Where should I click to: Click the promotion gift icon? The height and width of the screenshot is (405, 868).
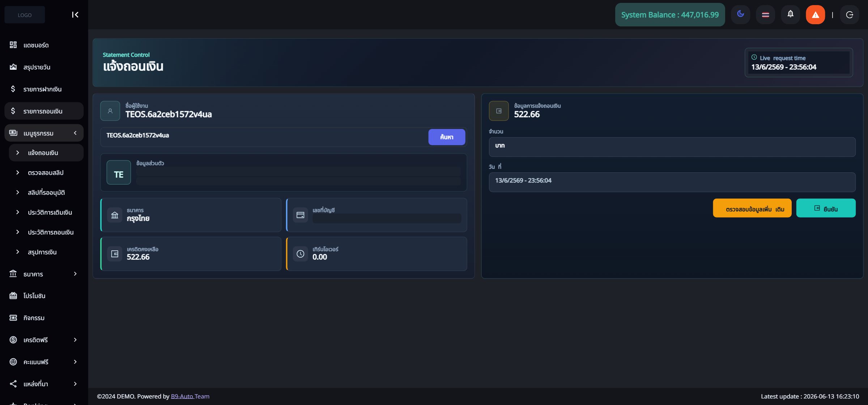click(13, 296)
